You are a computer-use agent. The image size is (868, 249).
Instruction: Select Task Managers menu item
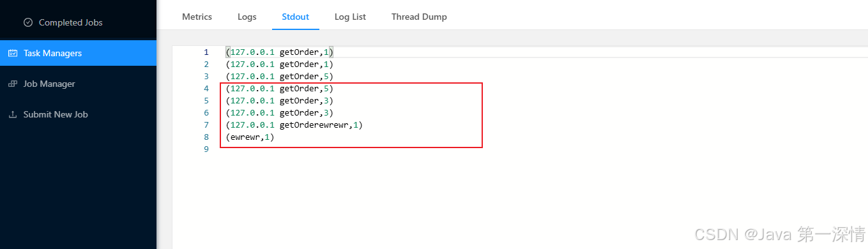[x=78, y=53]
